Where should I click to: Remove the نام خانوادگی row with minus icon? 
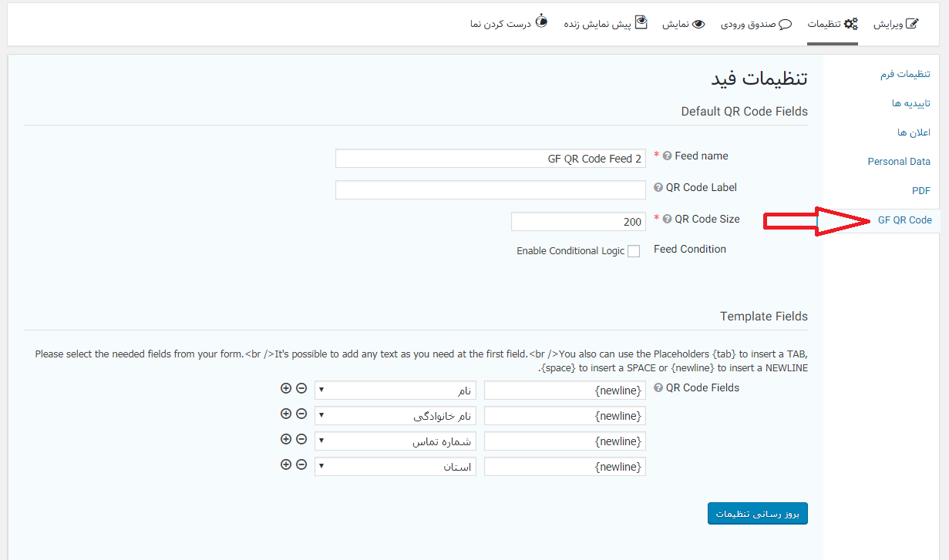301,414
